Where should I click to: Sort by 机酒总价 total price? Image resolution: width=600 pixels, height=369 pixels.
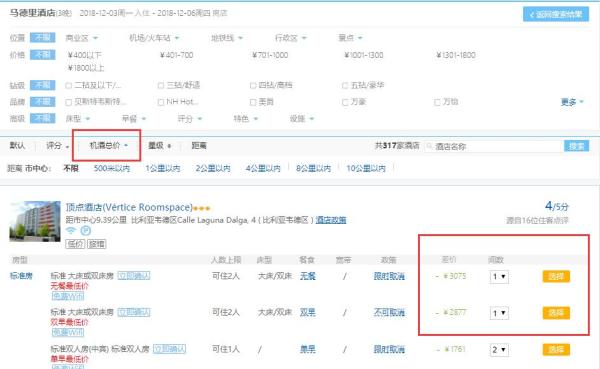[x=108, y=145]
